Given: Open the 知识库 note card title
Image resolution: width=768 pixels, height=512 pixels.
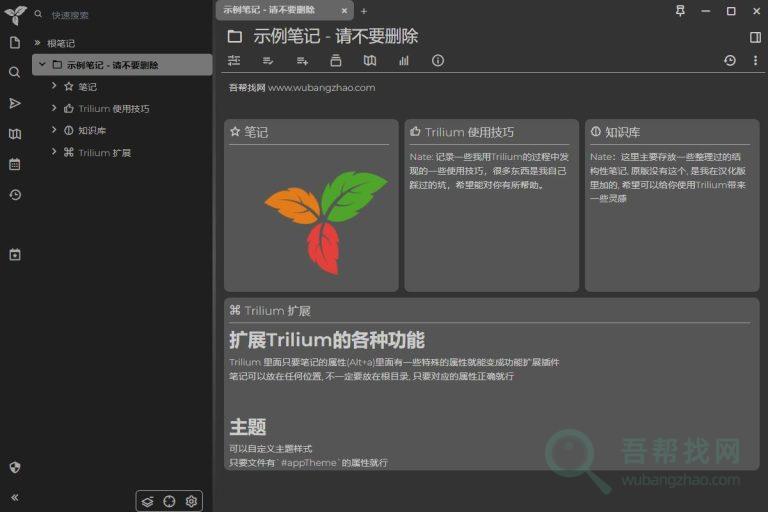Looking at the screenshot, I should pyautogui.click(x=622, y=132).
